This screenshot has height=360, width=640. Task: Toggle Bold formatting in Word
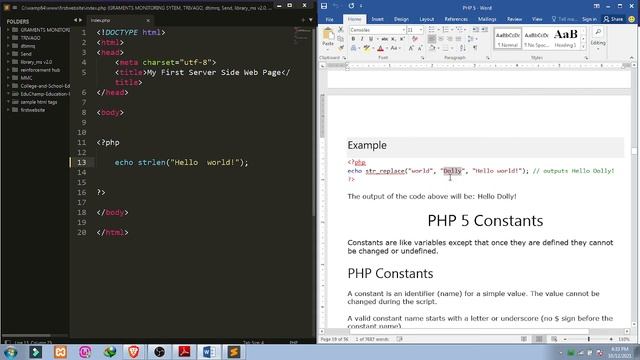coord(353,39)
